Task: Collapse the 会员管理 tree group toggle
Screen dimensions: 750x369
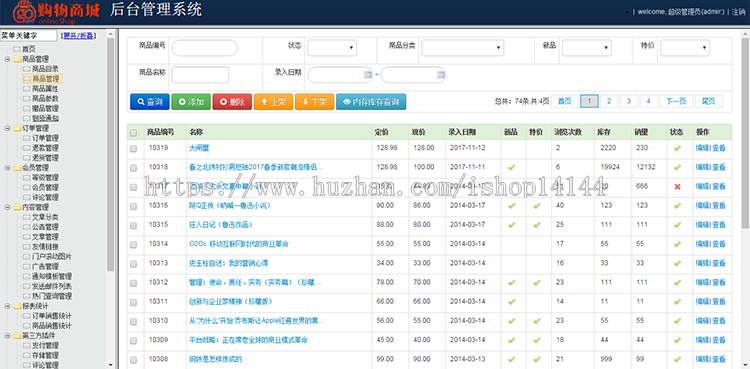Action: point(7,168)
